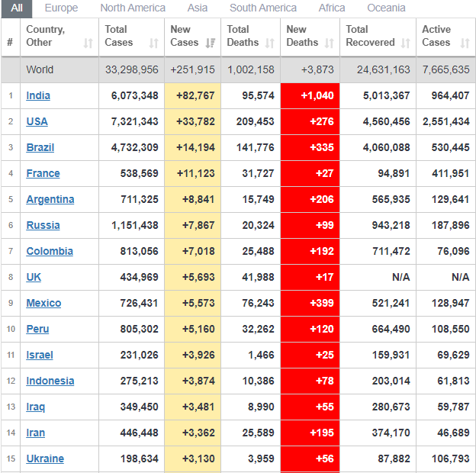Click New Cases descending sort icon
476x473 pixels.
point(211,43)
